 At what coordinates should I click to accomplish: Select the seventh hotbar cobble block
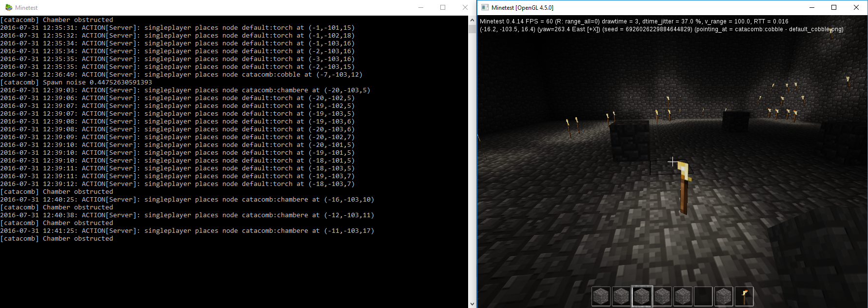click(x=724, y=296)
